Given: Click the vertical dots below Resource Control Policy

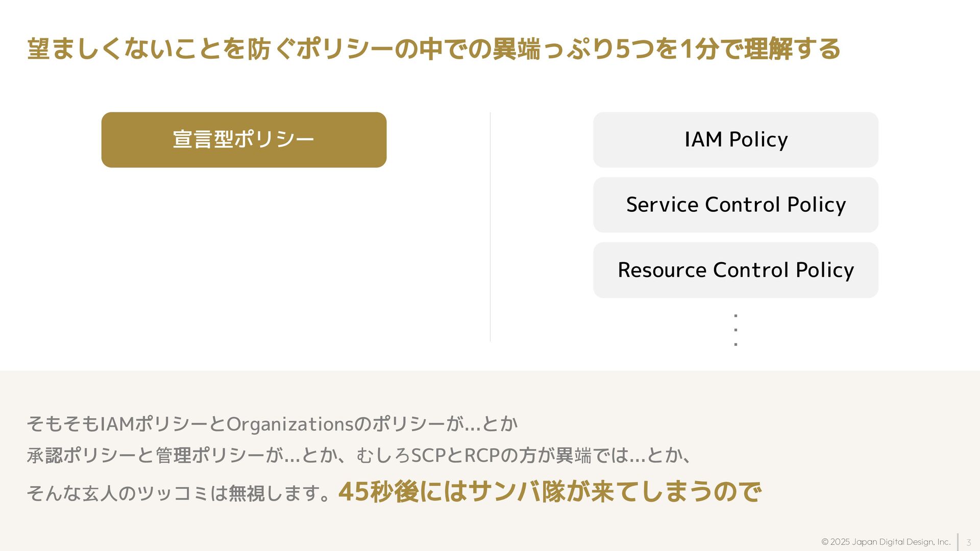Looking at the screenshot, I should [736, 330].
